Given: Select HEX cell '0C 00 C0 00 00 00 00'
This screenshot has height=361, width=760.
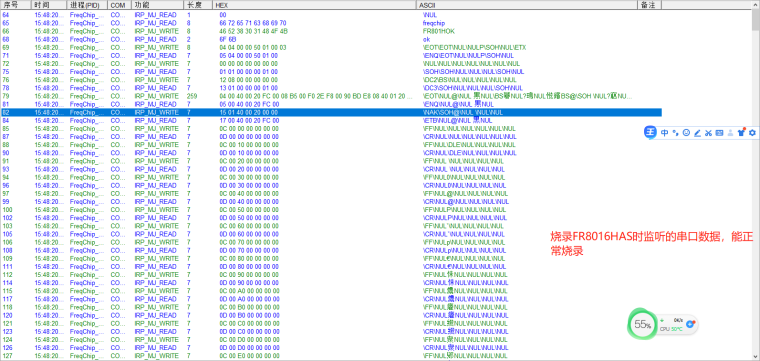Looking at the screenshot, I should pos(249,323).
